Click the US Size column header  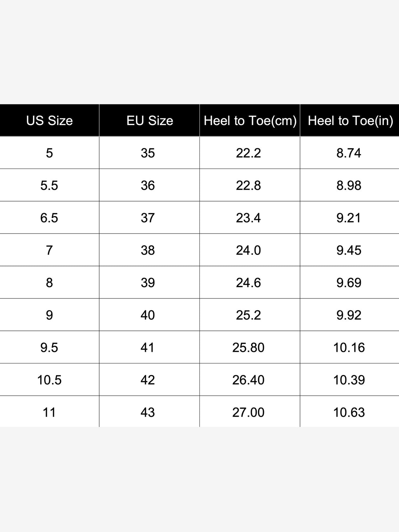(x=50, y=120)
